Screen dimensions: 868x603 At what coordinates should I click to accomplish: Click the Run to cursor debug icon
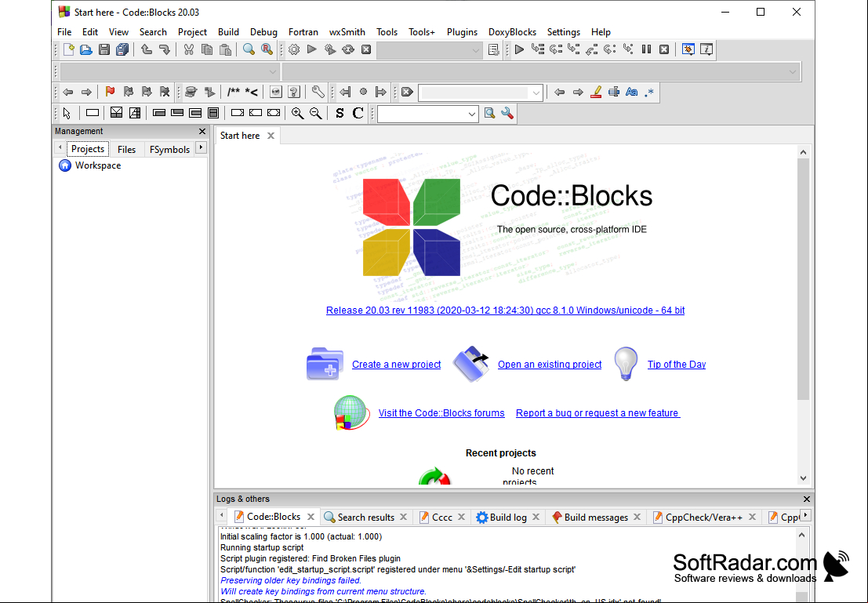click(538, 50)
